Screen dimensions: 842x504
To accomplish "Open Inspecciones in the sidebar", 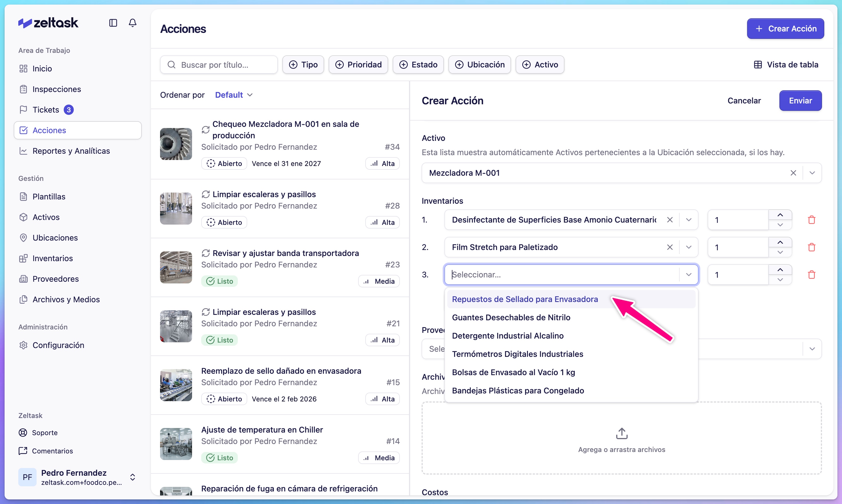I will pyautogui.click(x=77, y=89).
